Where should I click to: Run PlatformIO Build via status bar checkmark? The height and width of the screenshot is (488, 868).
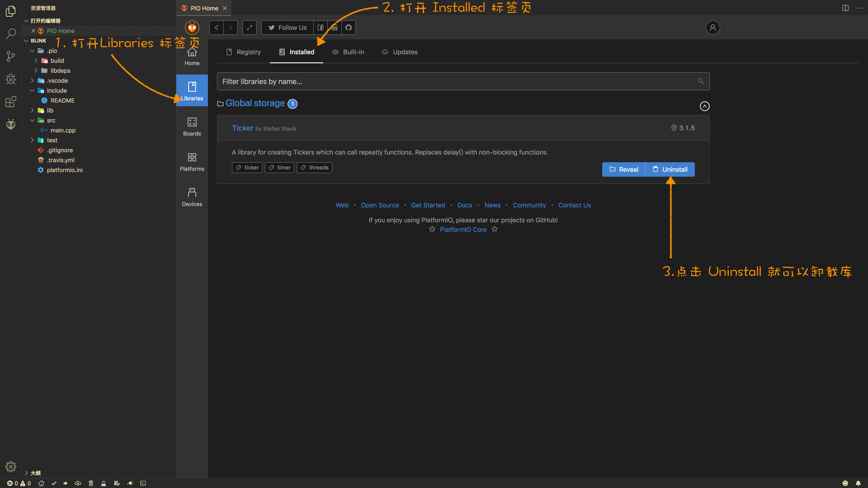coord(54,483)
